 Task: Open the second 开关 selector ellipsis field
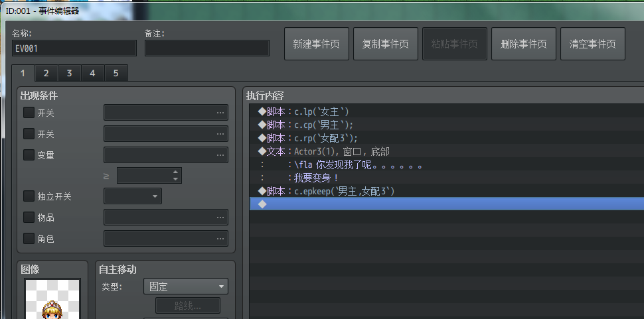pos(166,134)
